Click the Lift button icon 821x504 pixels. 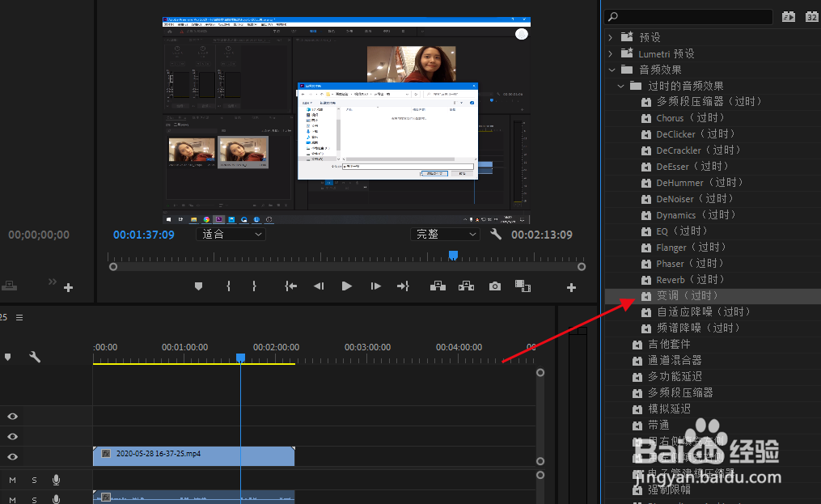438,286
